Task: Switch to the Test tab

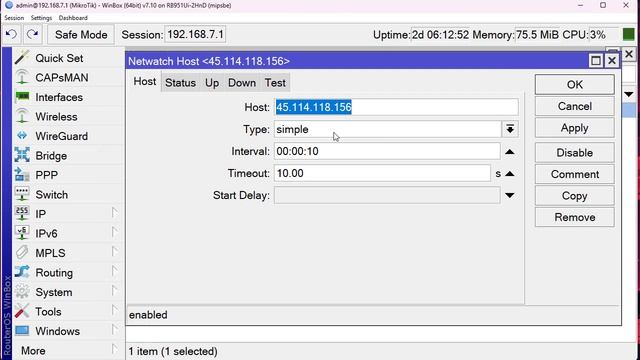Action: pos(275,83)
